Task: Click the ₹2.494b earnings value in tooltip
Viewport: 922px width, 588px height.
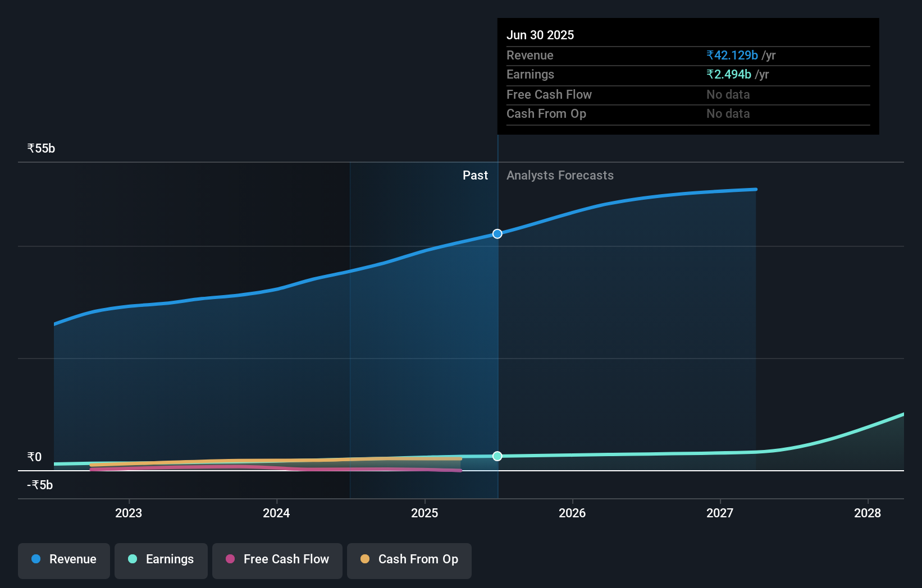Action: click(x=729, y=74)
